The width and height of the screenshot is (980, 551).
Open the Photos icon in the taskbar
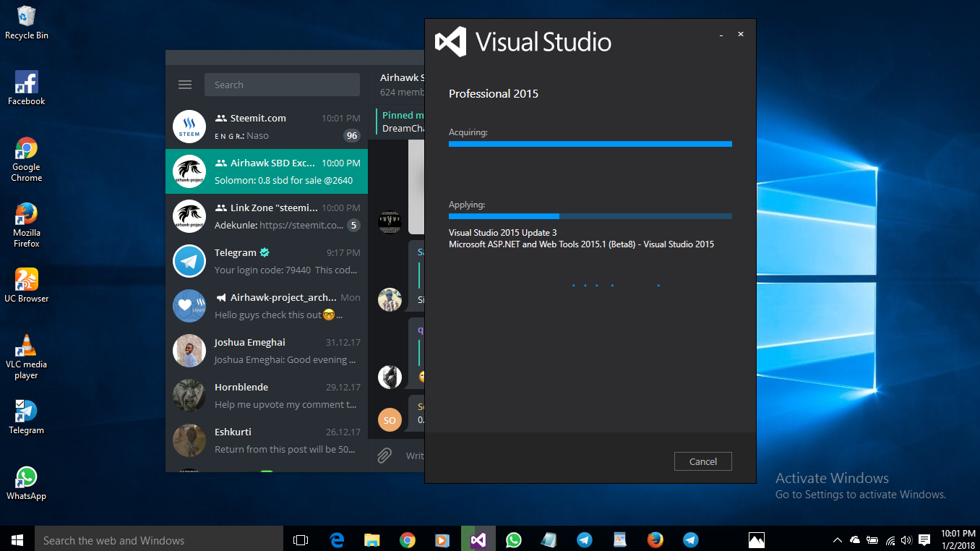756,539
